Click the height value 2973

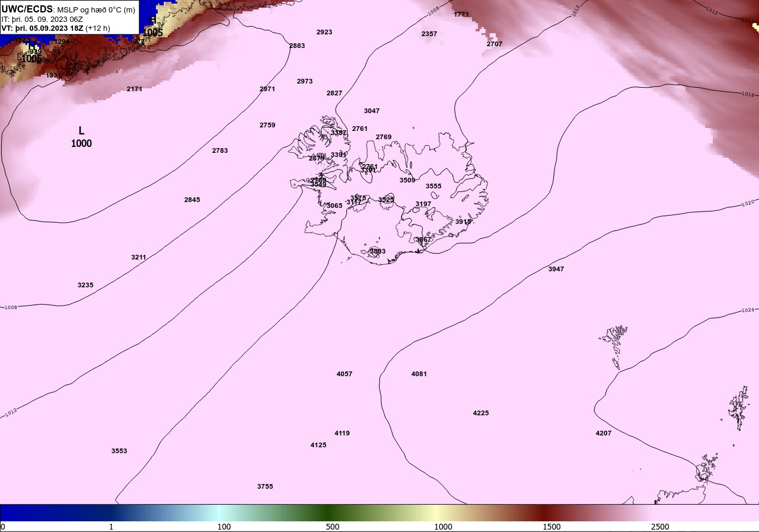305,81
